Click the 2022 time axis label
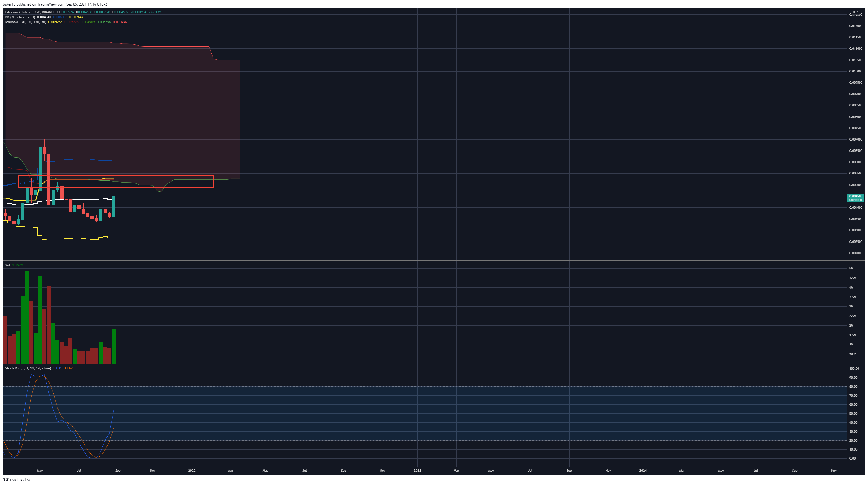 tap(192, 471)
